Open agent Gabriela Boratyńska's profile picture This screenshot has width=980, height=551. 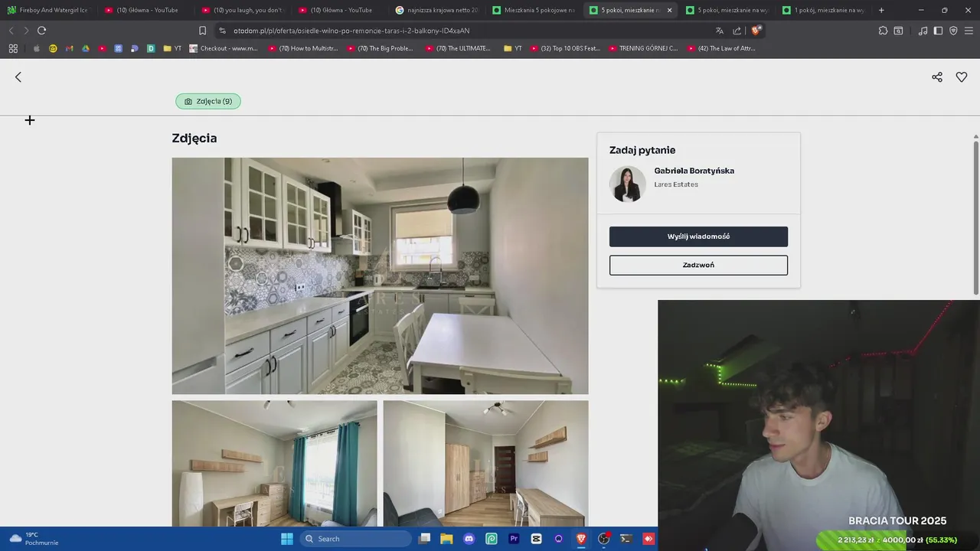click(628, 184)
